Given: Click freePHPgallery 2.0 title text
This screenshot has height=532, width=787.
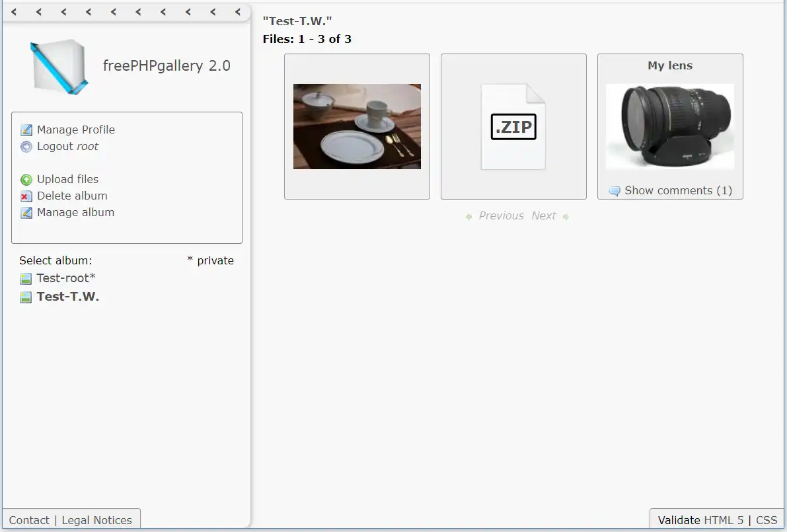Looking at the screenshot, I should tap(167, 65).
